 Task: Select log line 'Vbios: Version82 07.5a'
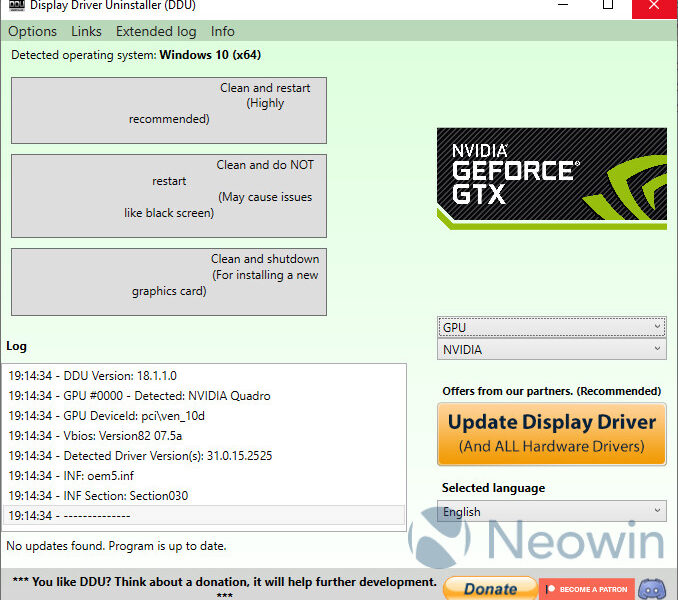pyautogui.click(x=204, y=435)
